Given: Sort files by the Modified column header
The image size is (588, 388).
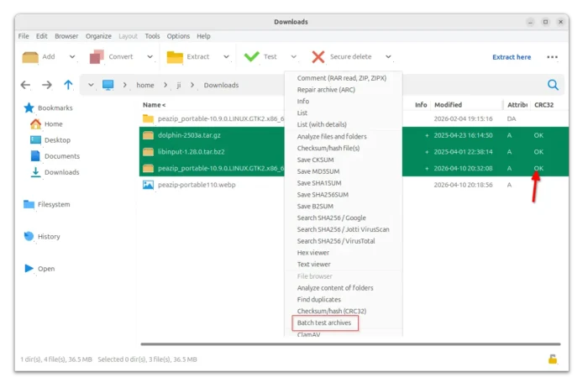Looking at the screenshot, I should [448, 105].
